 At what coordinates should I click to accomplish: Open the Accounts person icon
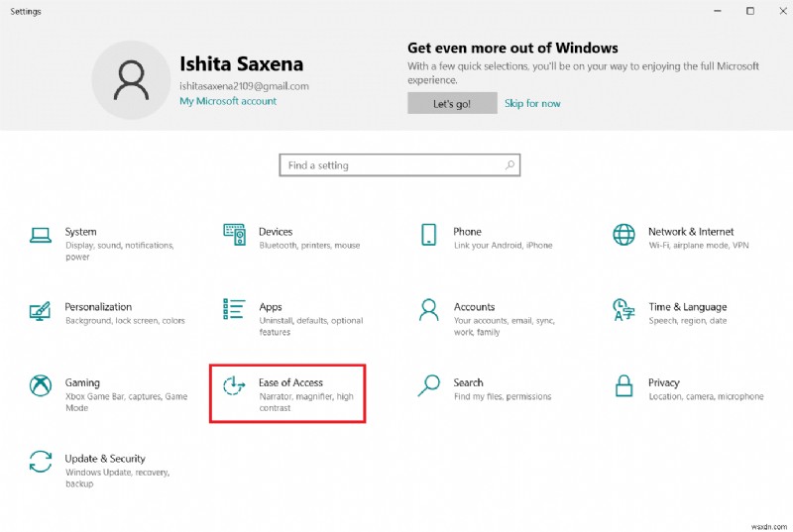[x=429, y=310]
